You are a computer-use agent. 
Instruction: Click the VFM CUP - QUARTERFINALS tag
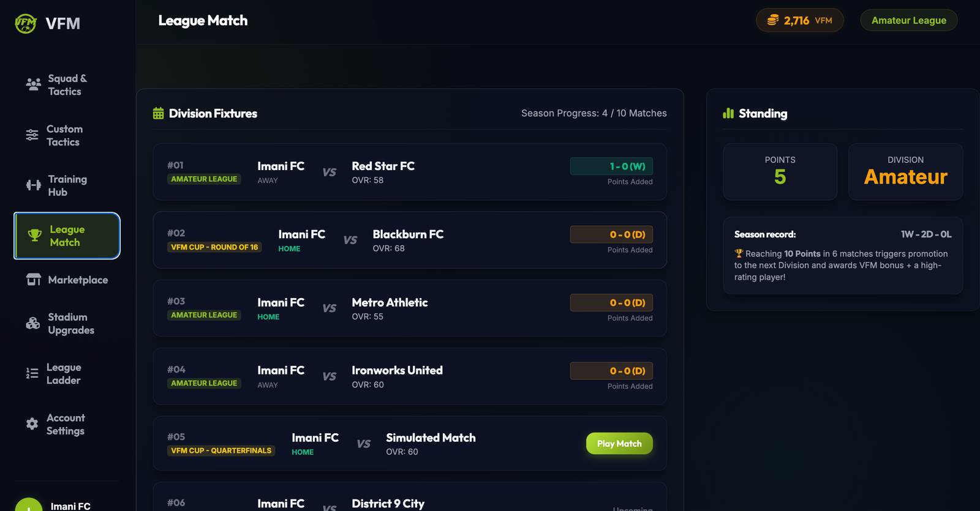tap(221, 450)
